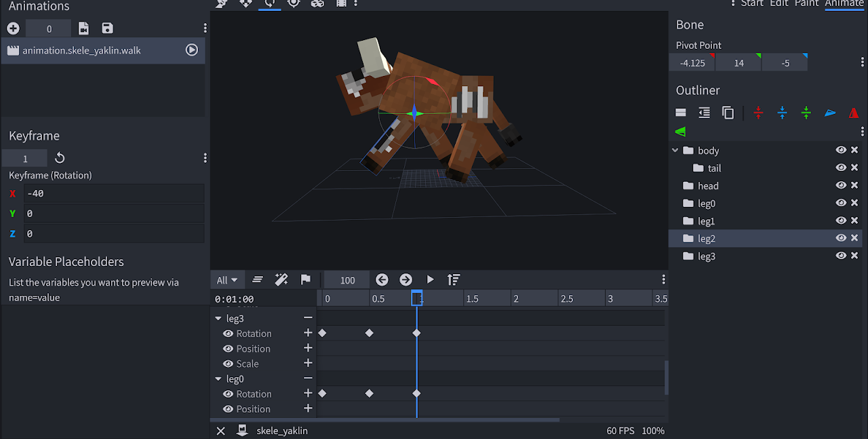The width and height of the screenshot is (868, 439).
Task: Jump to previous keyframe arrow
Action: [x=382, y=280]
